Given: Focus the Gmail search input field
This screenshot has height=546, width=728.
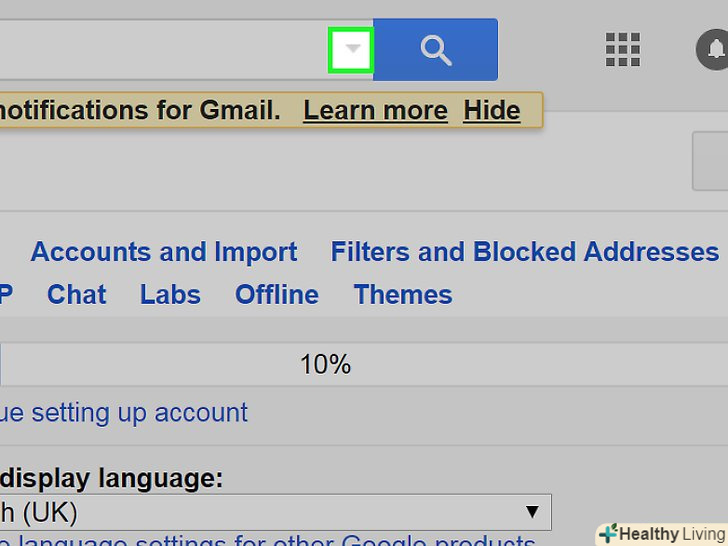Looking at the screenshot, I should pos(160,49).
